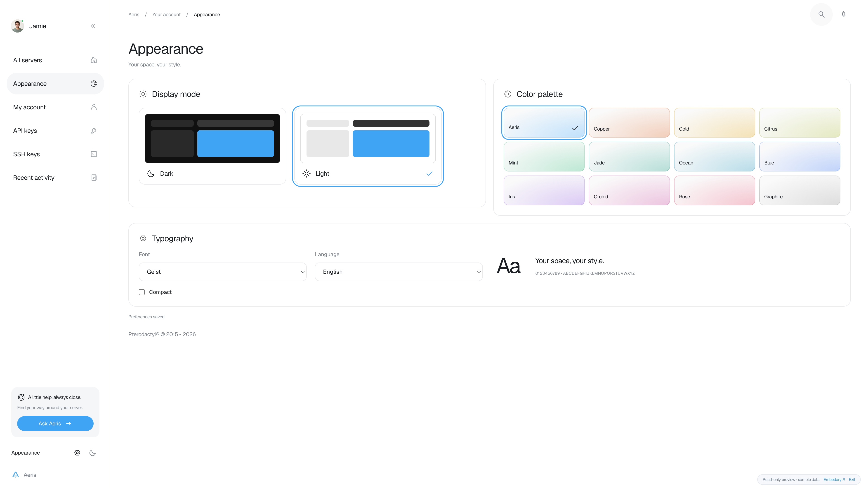Click the 'Preferences saved' status text
Viewport: 868px width, 488px height.
146,317
